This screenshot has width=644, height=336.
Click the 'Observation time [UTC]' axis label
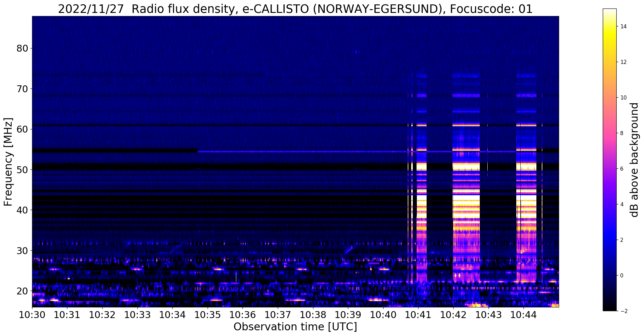pyautogui.click(x=295, y=327)
